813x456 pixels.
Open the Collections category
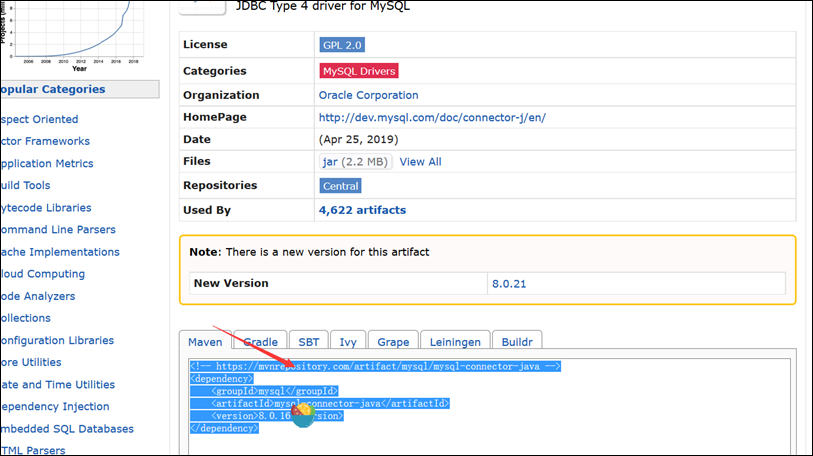(25, 318)
